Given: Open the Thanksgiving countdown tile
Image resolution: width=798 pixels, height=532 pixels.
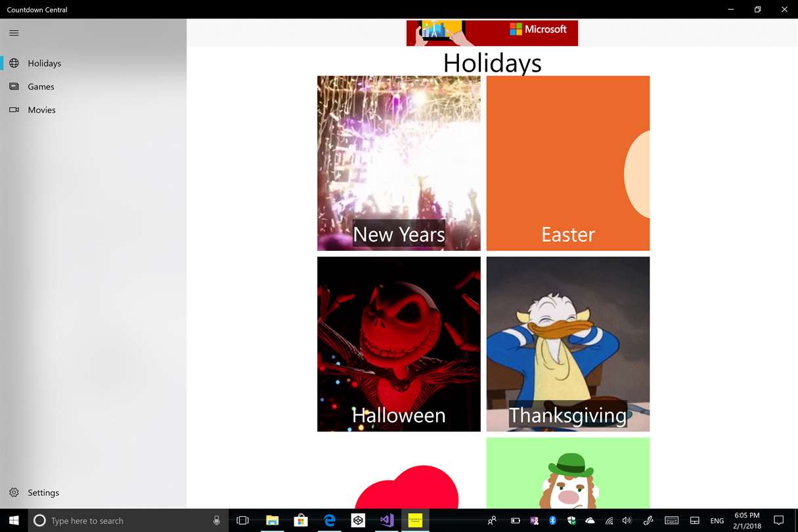Looking at the screenshot, I should [568, 344].
